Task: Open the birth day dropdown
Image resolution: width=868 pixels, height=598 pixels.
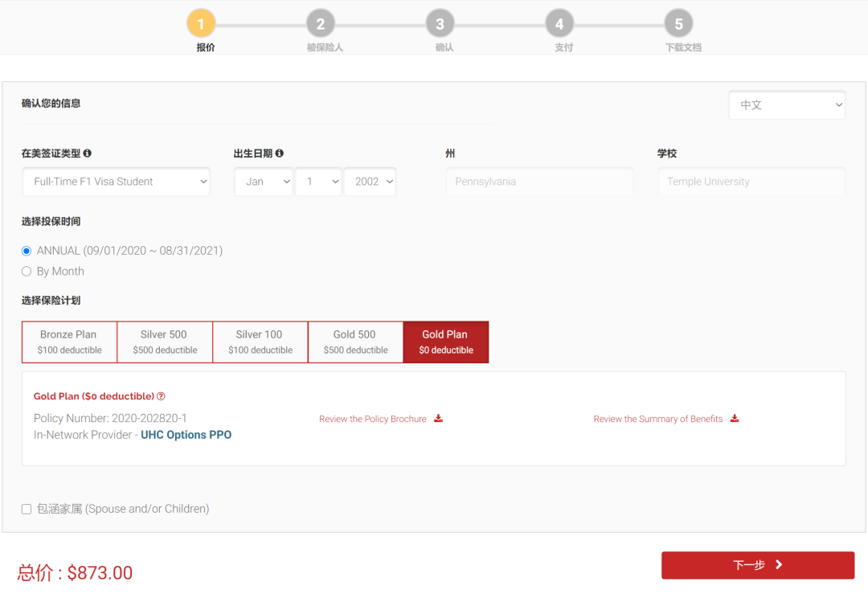Action: point(318,182)
